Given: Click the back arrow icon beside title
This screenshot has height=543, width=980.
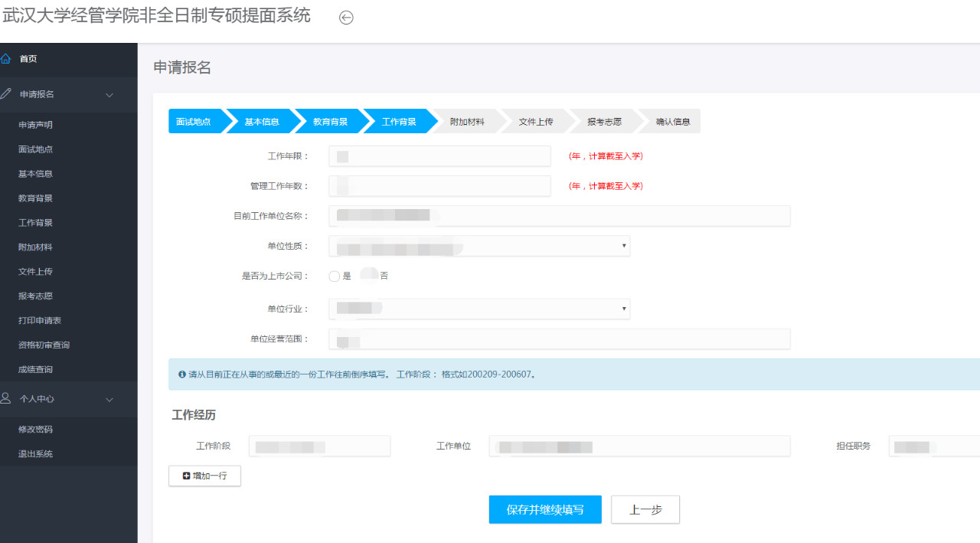Looking at the screenshot, I should (346, 18).
